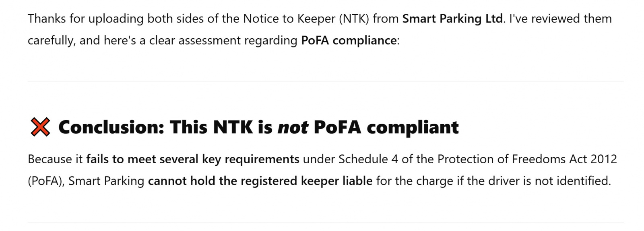Click bold 'cannot hold the registered keeper liable'
644x231 pixels.
[260, 181]
